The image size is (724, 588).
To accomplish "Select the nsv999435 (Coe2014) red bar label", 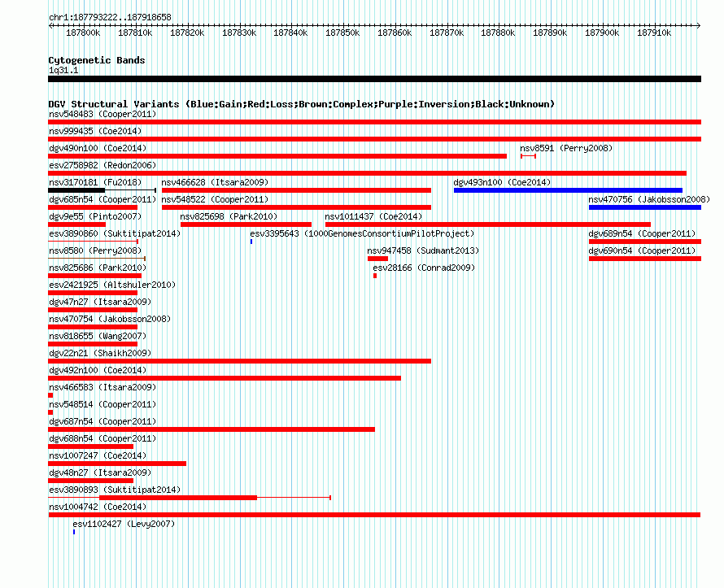I will click(95, 131).
